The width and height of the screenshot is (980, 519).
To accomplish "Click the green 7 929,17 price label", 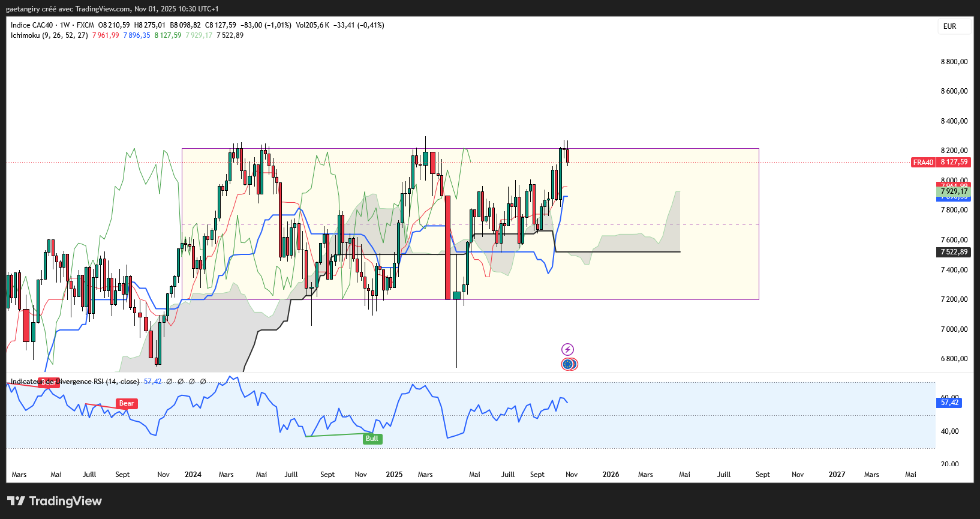I will pyautogui.click(x=954, y=191).
